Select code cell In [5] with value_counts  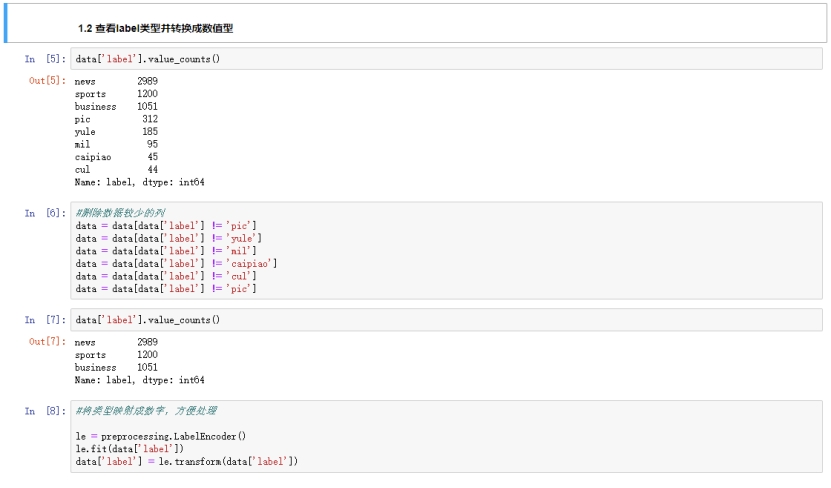[x=446, y=59]
